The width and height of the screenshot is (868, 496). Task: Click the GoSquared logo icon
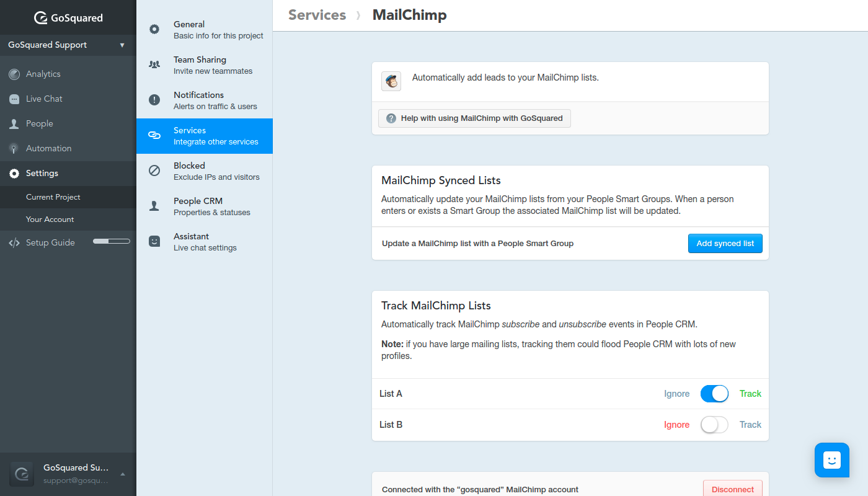pos(41,18)
